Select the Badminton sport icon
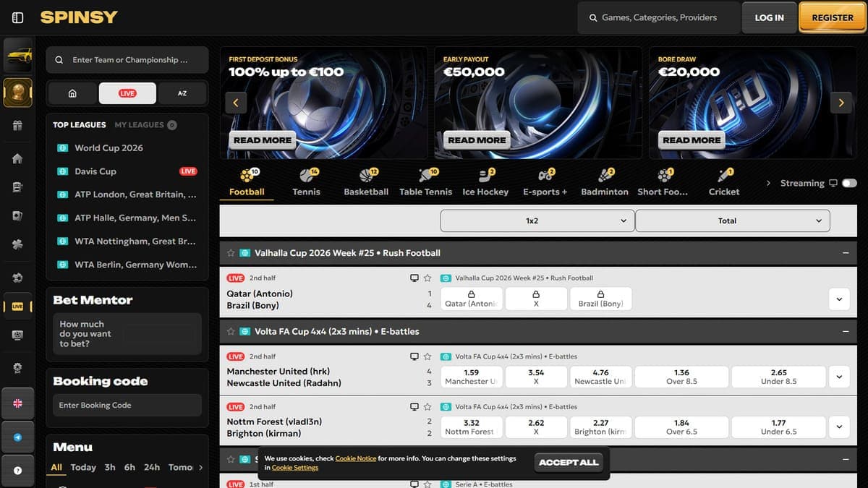868x488 pixels. click(605, 182)
